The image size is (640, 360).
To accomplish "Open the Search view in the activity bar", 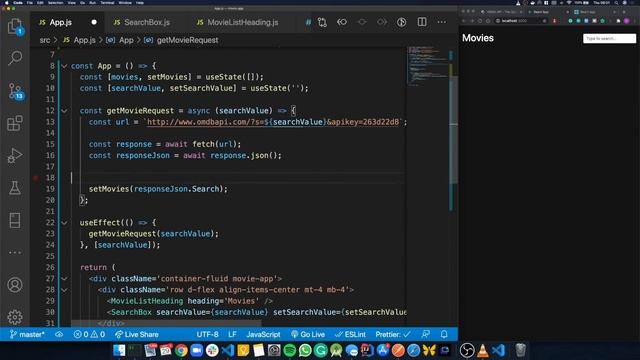I will click(x=15, y=58).
